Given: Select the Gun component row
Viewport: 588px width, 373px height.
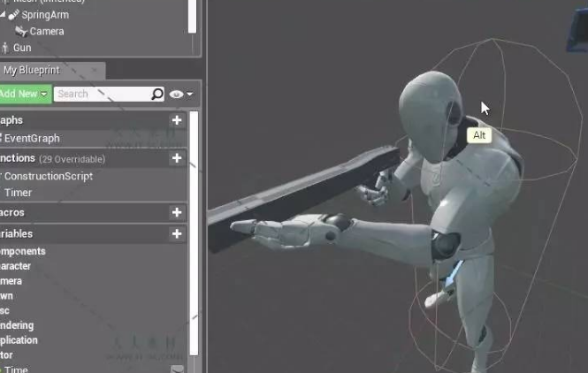Looking at the screenshot, I should point(95,48).
